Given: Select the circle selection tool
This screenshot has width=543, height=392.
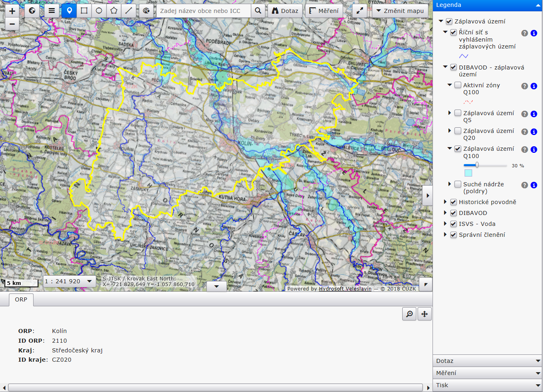Looking at the screenshot, I should coord(99,11).
